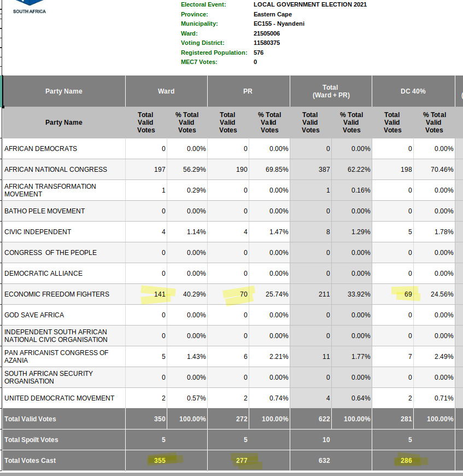Select highlighted PR Total Votes Cast 277
This screenshot has width=463, height=476.
tap(242, 461)
